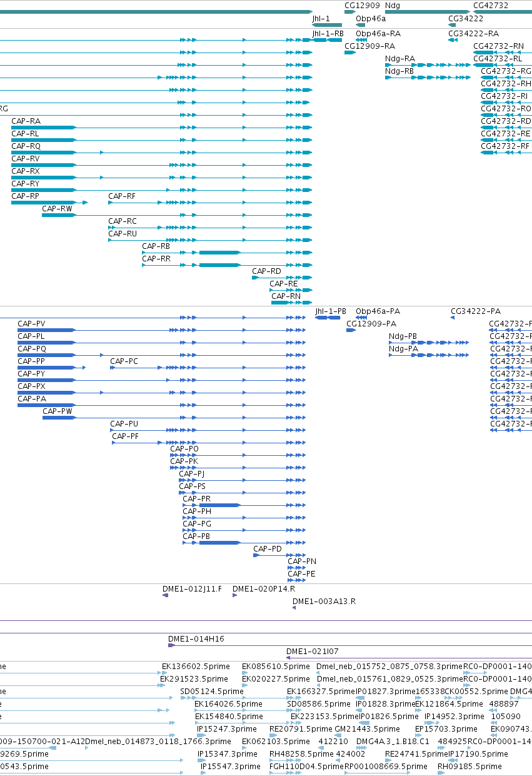Select transcript CG34222-RA
Viewport: 532px width, 776px height.
click(453, 40)
